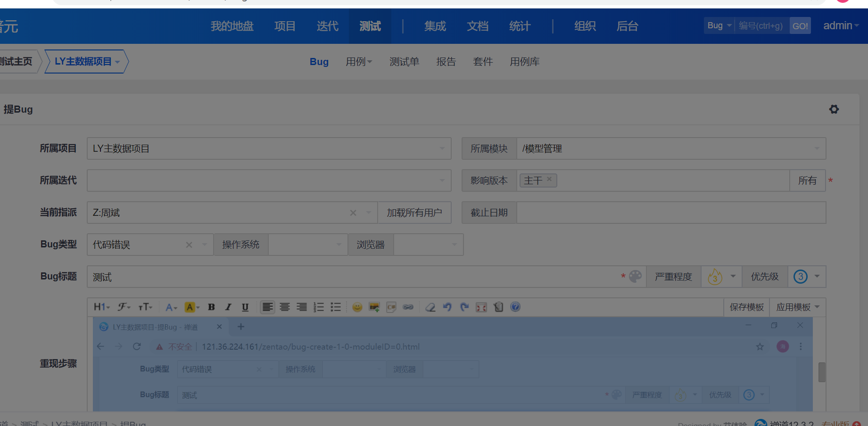Viewport: 868px width, 426px height.
Task: Open the settings gear on 提Bug panel
Action: 834,109
